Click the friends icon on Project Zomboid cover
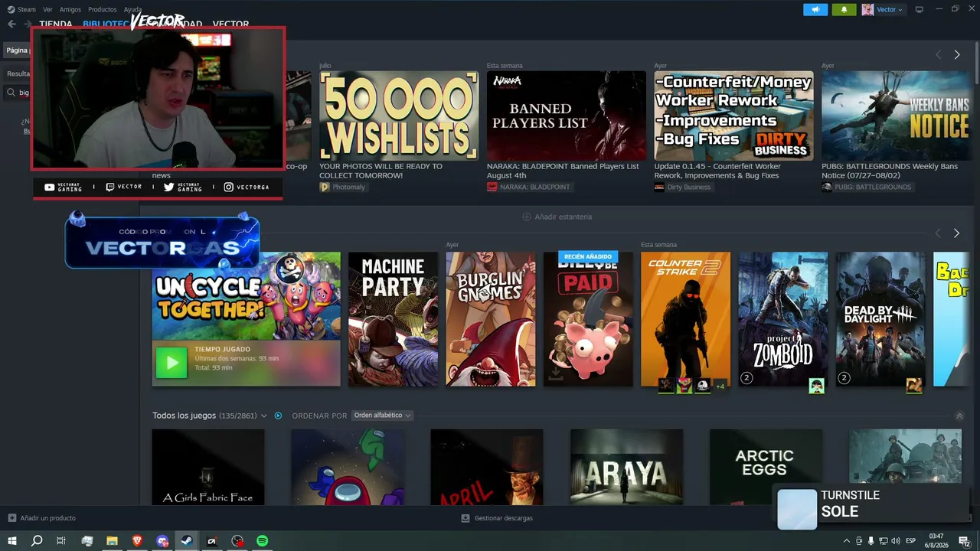980x551 pixels. pos(818,386)
